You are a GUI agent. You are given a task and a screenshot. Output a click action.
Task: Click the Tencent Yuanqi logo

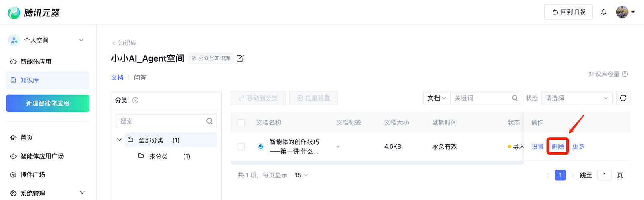[x=33, y=13]
